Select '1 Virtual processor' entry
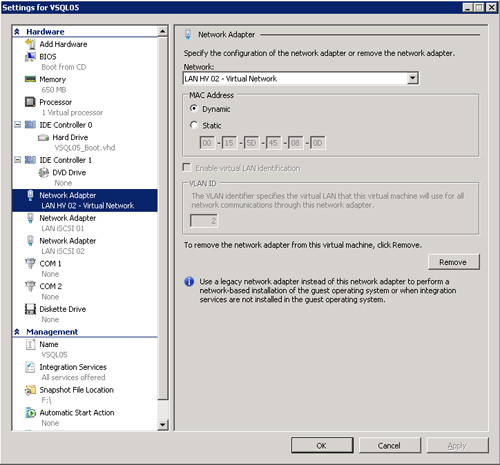 point(72,112)
